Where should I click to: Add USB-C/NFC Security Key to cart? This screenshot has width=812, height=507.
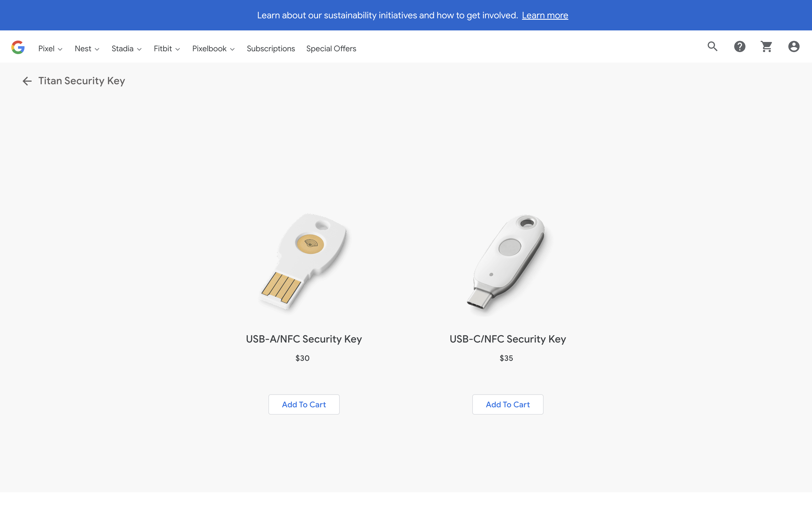click(508, 404)
